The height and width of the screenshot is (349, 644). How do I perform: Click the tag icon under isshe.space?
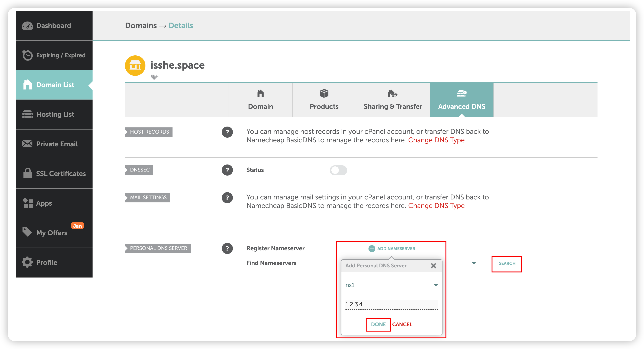coord(155,77)
